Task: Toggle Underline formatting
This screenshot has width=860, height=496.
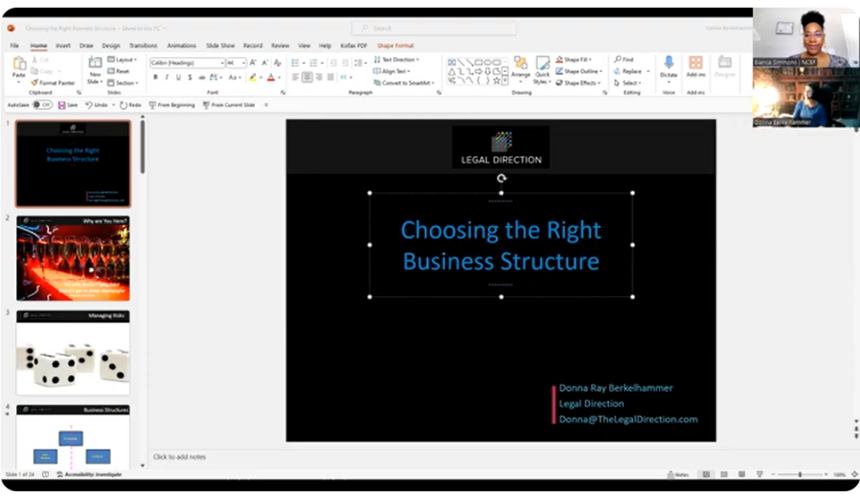Action: pyautogui.click(x=178, y=77)
